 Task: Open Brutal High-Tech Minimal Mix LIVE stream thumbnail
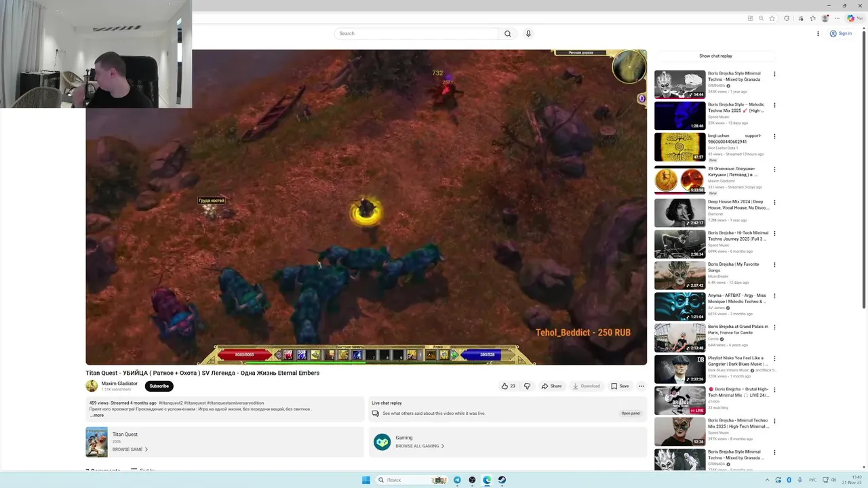pos(679,400)
